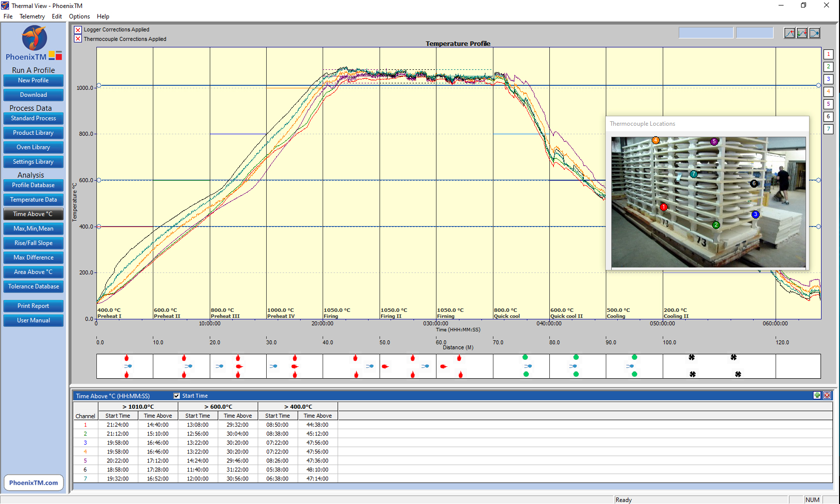Open the Options menu

tap(79, 16)
